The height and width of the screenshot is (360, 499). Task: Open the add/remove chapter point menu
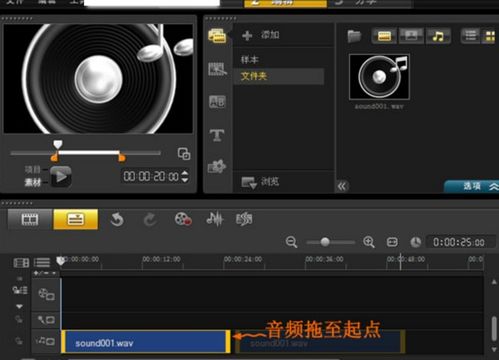45,273
